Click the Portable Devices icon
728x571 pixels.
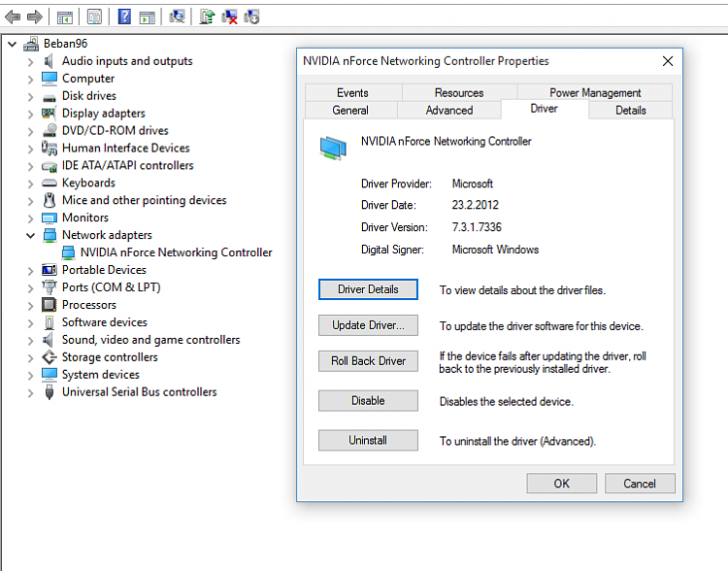click(50, 269)
